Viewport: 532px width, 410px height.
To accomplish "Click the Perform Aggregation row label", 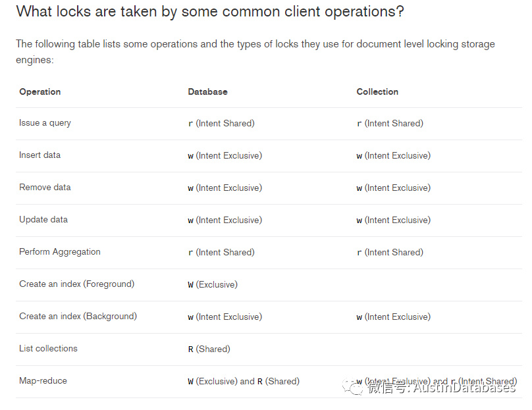I will click(x=60, y=252).
